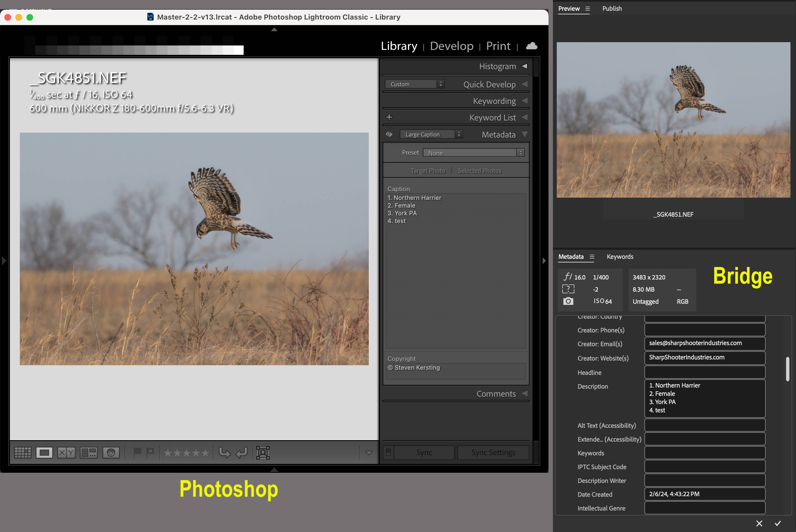Expand the Comments panel
796x532 pixels.
pyautogui.click(x=525, y=394)
